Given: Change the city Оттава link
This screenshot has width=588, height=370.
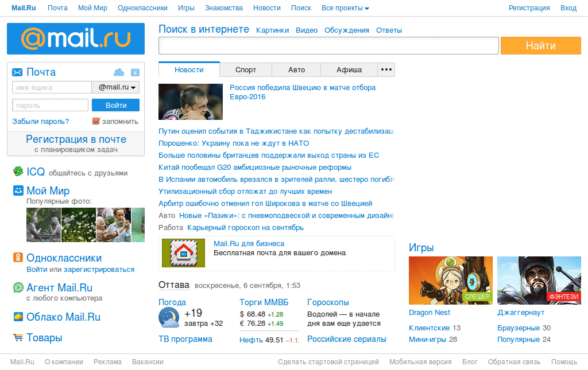Looking at the screenshot, I should click(174, 285).
